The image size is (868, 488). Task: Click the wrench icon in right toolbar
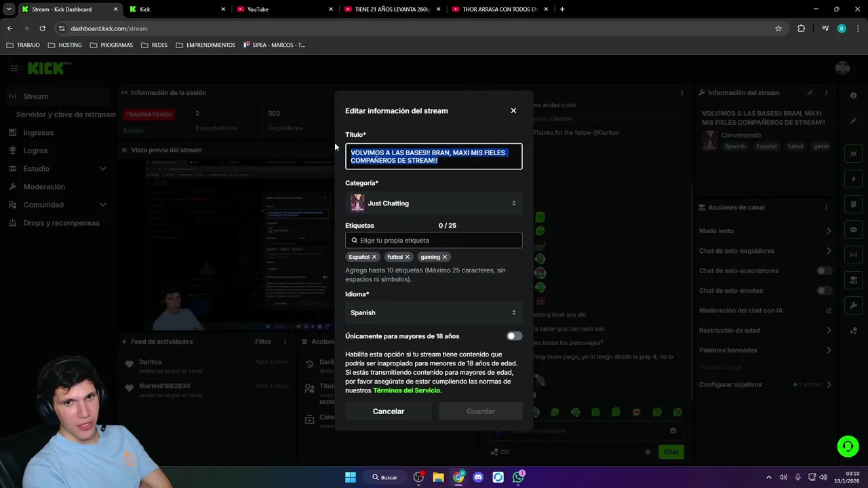[854, 306]
